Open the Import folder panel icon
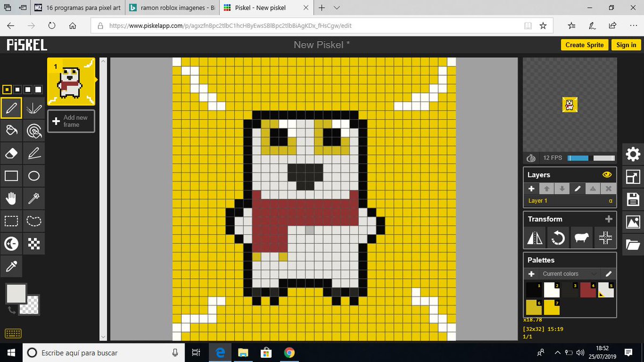644x362 pixels. (633, 245)
